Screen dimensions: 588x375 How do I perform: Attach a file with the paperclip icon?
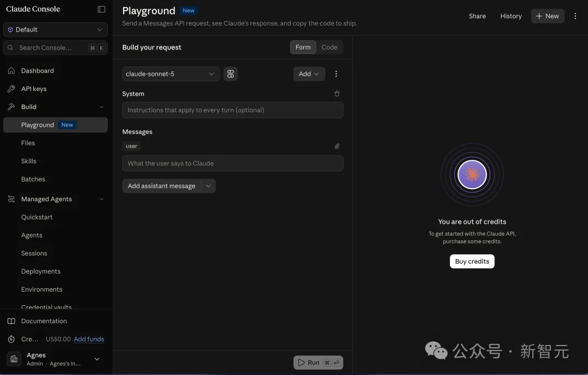337,146
